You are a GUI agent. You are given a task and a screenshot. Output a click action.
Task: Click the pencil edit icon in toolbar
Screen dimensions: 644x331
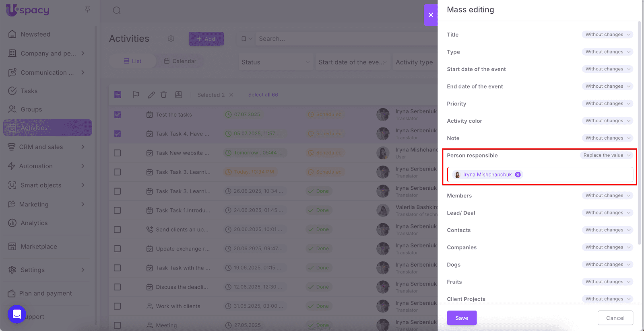[x=151, y=95]
